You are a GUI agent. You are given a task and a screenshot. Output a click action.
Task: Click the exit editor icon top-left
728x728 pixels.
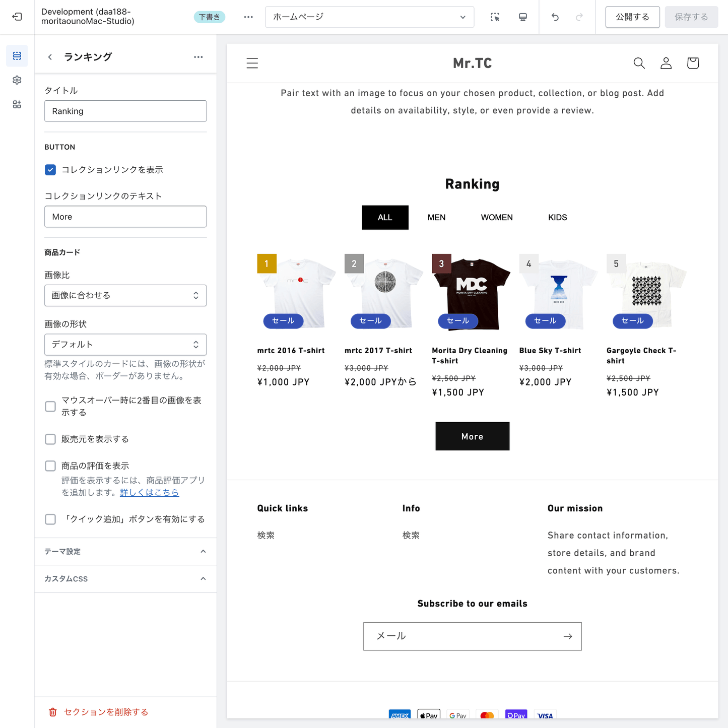coord(17,17)
